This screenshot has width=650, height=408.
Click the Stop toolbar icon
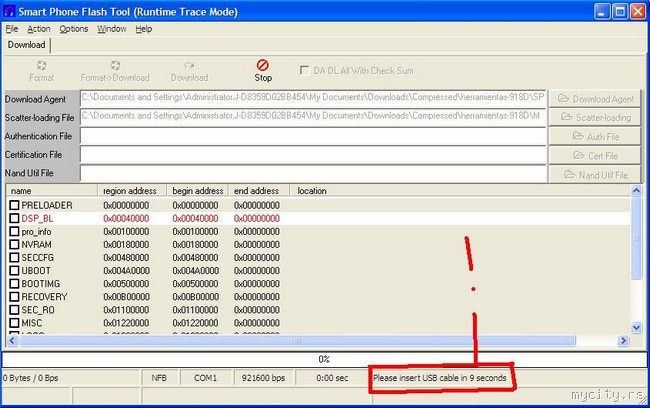[x=263, y=66]
